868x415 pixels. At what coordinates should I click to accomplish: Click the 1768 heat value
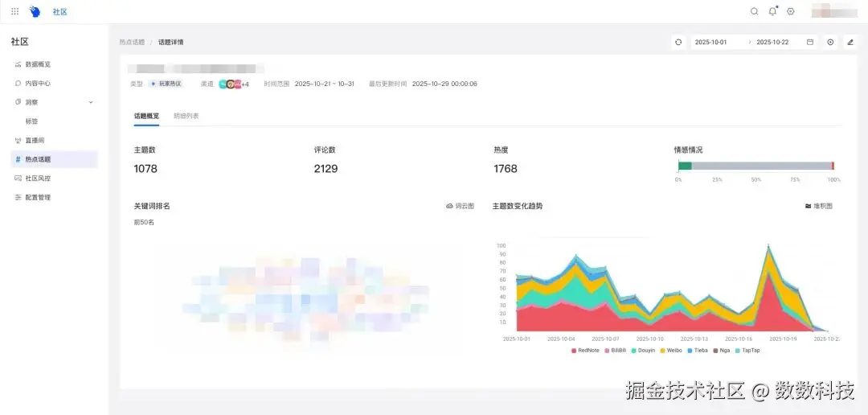pos(506,168)
